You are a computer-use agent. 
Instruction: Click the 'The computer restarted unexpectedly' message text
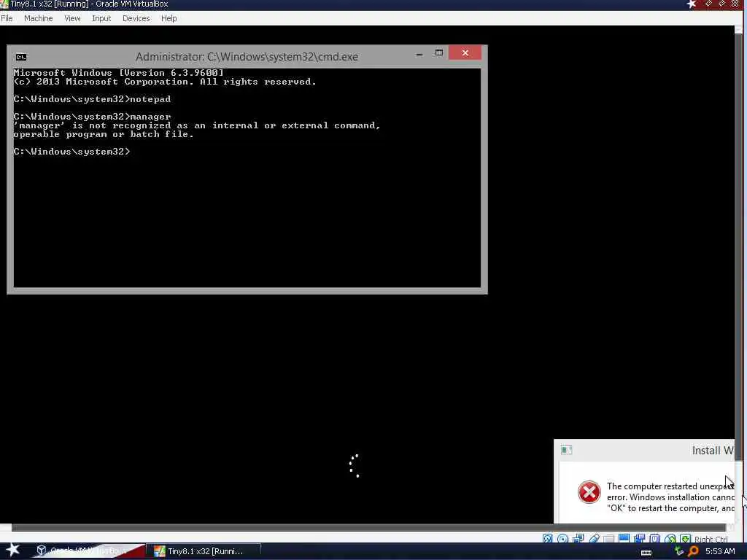671,497
